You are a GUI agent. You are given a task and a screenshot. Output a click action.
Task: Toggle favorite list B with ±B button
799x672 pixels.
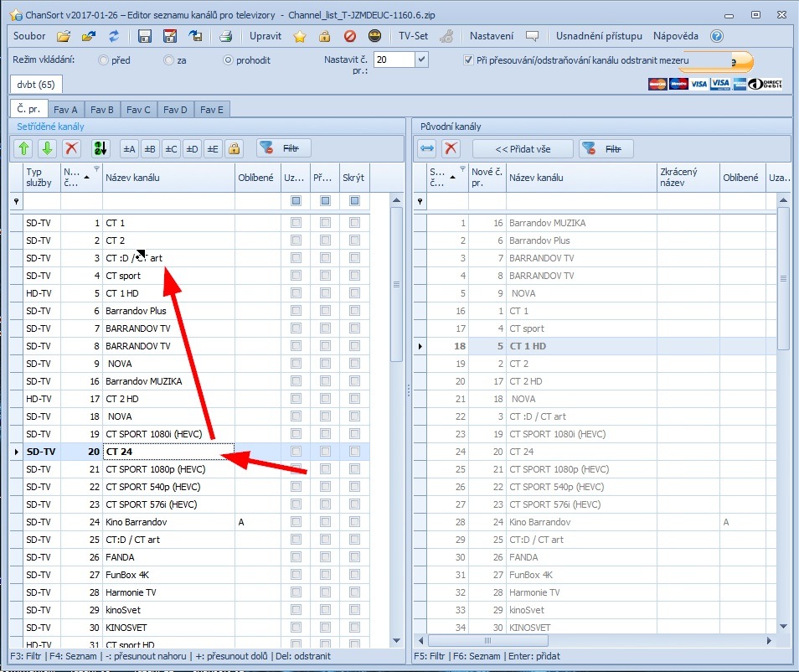[x=150, y=149]
